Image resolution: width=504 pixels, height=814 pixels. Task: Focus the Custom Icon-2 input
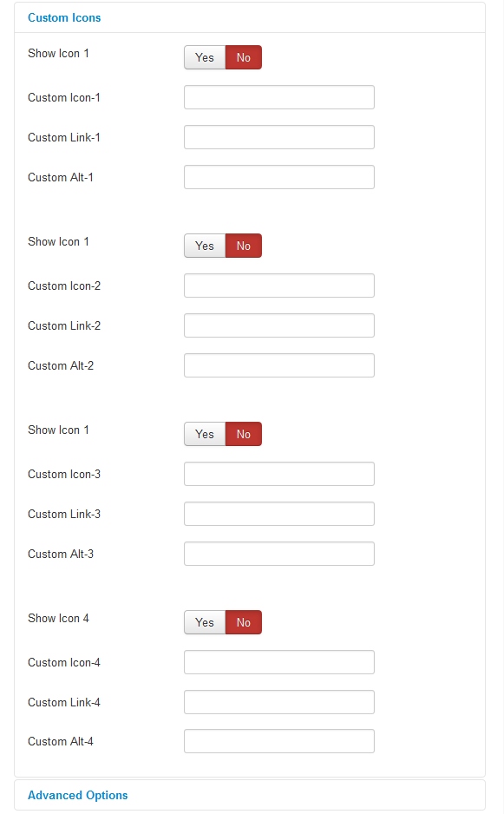tap(278, 286)
